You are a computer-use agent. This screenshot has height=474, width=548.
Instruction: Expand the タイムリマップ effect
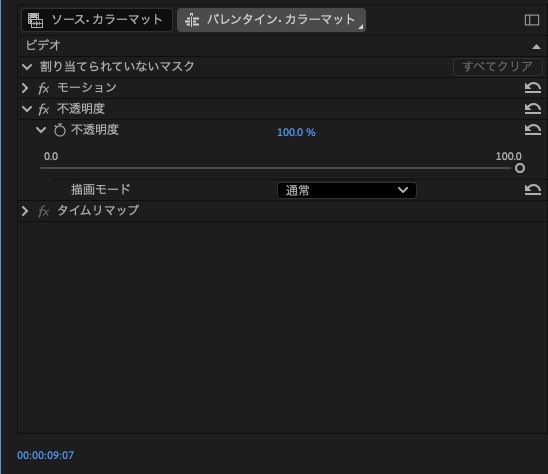tap(25, 211)
